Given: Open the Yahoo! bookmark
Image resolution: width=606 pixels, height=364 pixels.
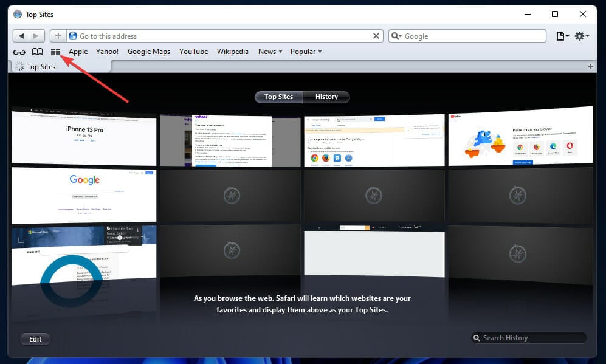Looking at the screenshot, I should [107, 52].
